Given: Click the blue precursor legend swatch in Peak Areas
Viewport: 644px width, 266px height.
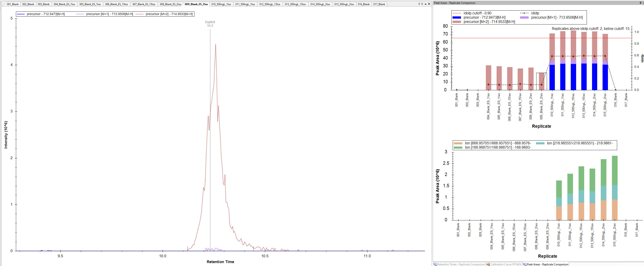Looking at the screenshot, I should tap(457, 18).
